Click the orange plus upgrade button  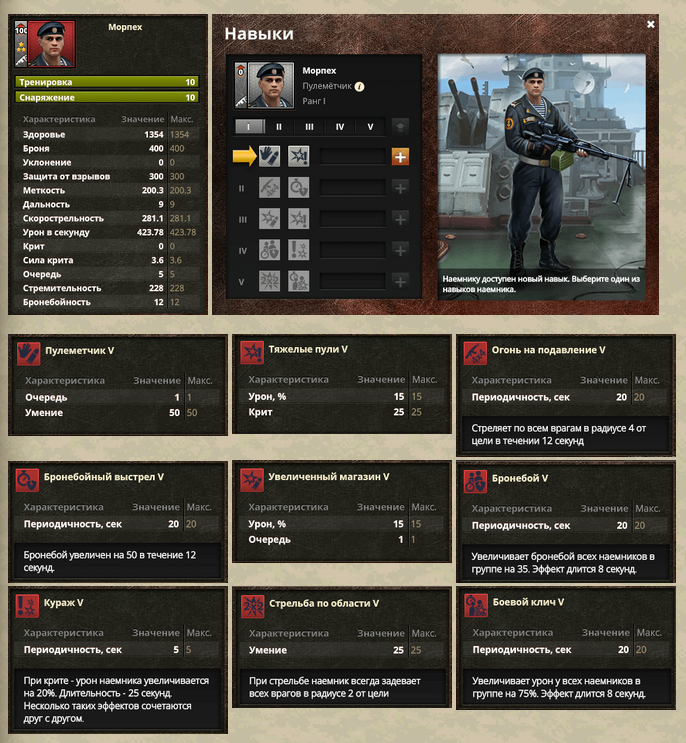pyautogui.click(x=400, y=157)
